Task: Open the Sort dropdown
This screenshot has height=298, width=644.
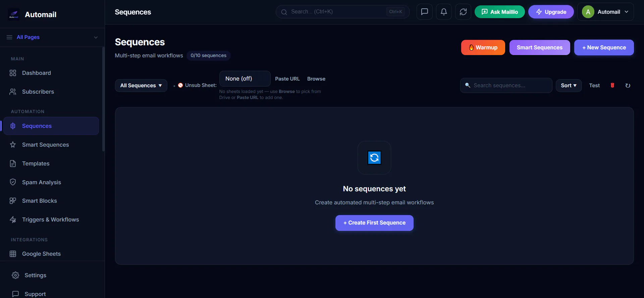Action: 569,85
